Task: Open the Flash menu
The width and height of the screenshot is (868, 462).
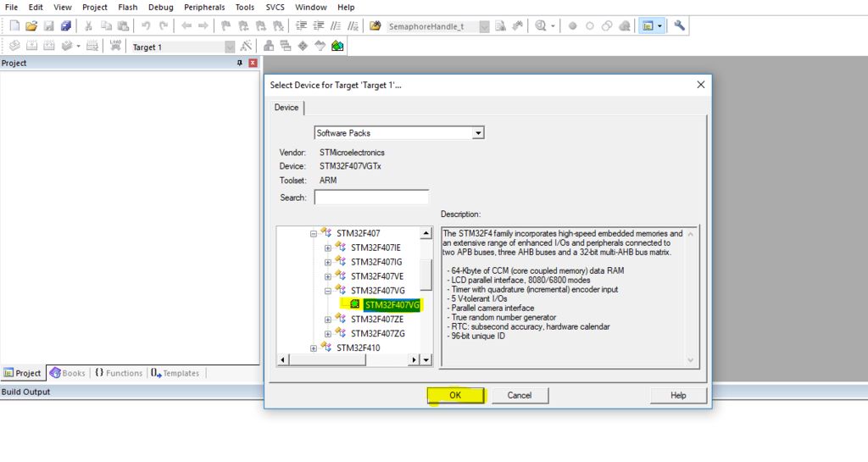Action: 128,7
